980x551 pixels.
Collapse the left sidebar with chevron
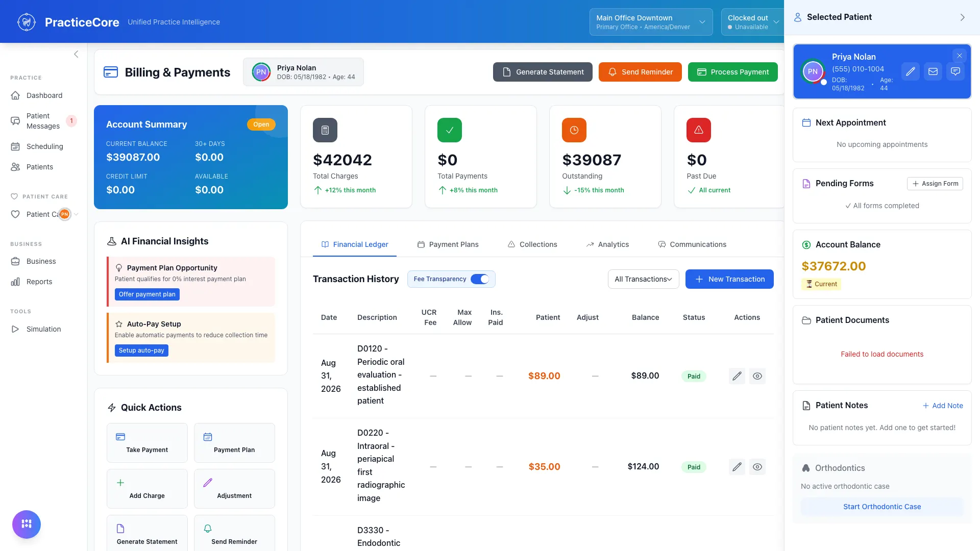[x=76, y=54]
